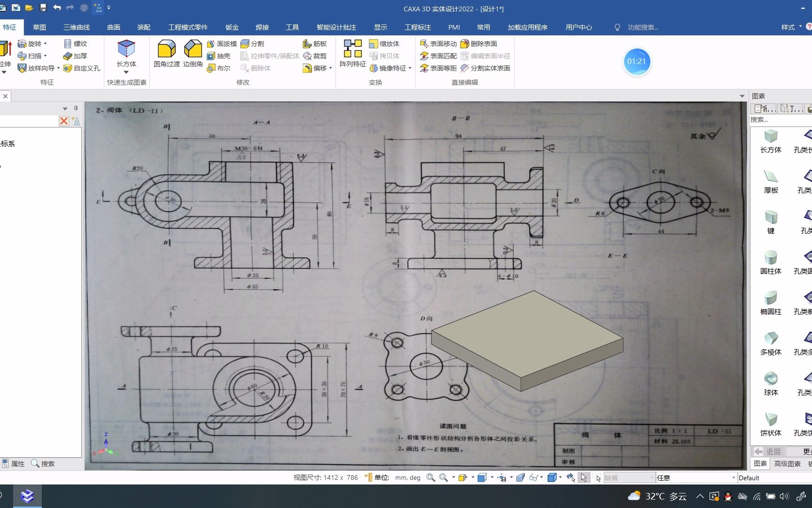Select the 螺纹 thread tool
The image size is (812, 508).
pyautogui.click(x=75, y=44)
